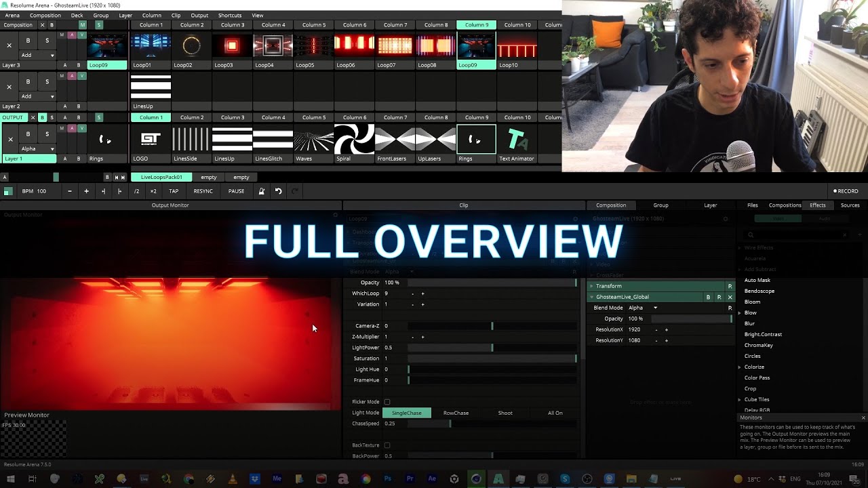Trigger the Spiral clip thumbnail

coord(354,139)
